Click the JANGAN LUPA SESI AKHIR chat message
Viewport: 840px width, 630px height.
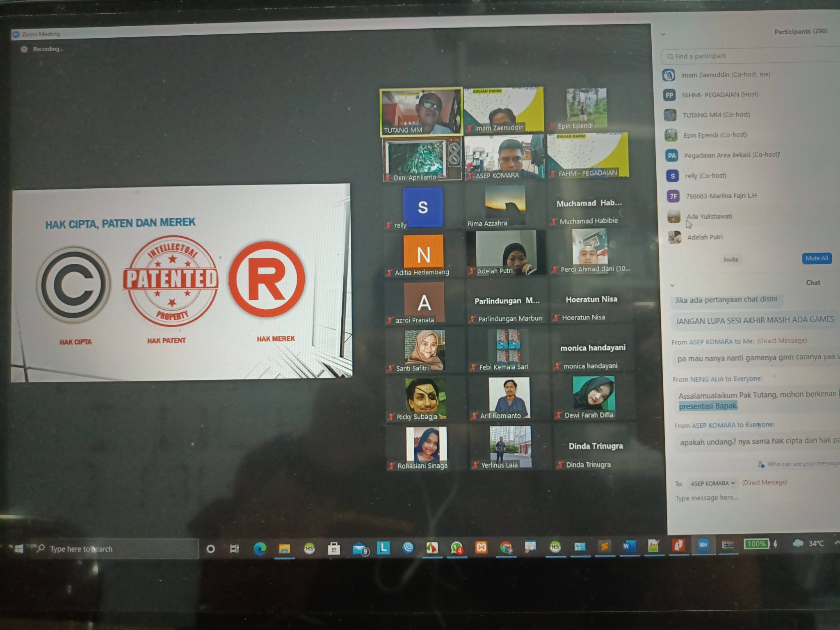pos(755,320)
